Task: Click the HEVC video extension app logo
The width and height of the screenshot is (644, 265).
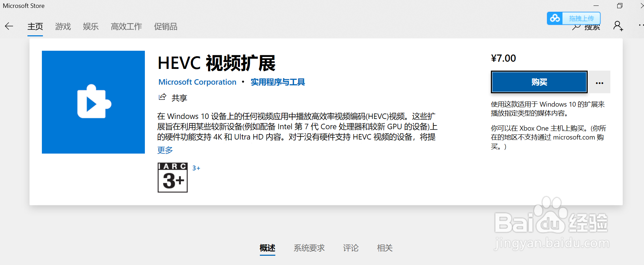Action: [93, 102]
